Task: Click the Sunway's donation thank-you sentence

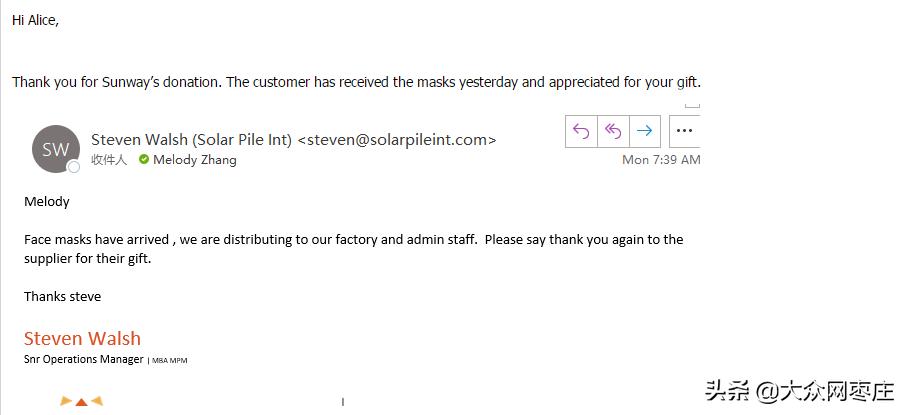Action: tap(356, 82)
